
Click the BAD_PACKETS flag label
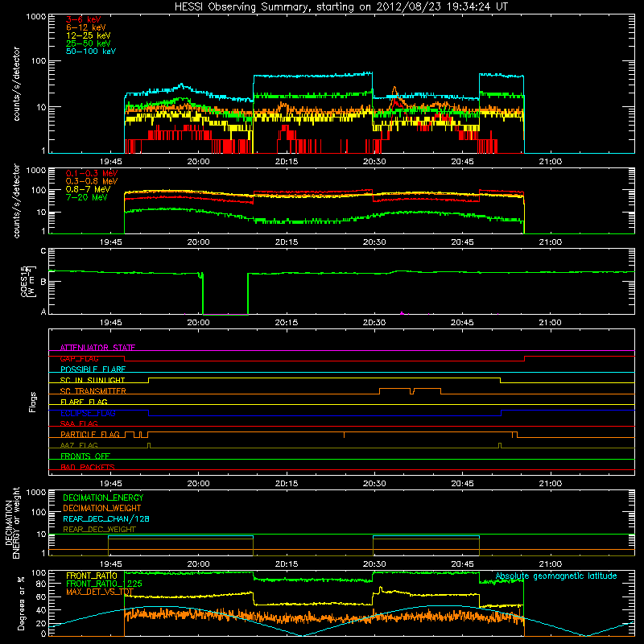pos(88,467)
